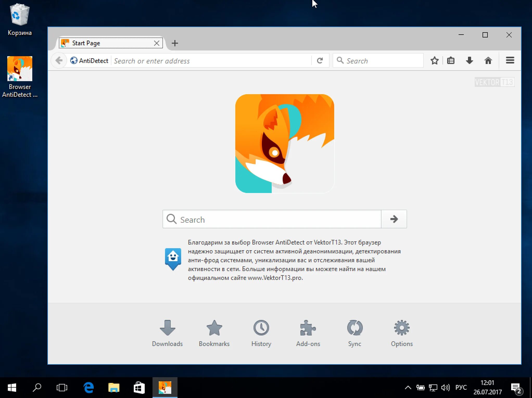Screen dimensions: 532x398
Task: Open Task View on taskbar
Action: pyautogui.click(x=62, y=388)
